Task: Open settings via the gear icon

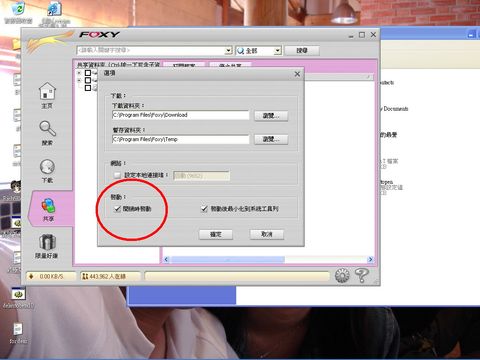Action: [342, 276]
